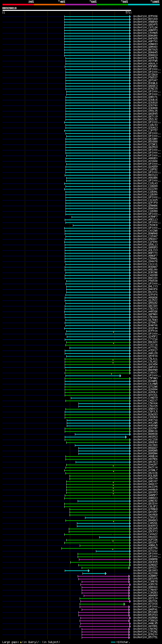Click the UniRef100_B2AWM1 label
Screen dimensions: 162x644
(x=145, y=381)
